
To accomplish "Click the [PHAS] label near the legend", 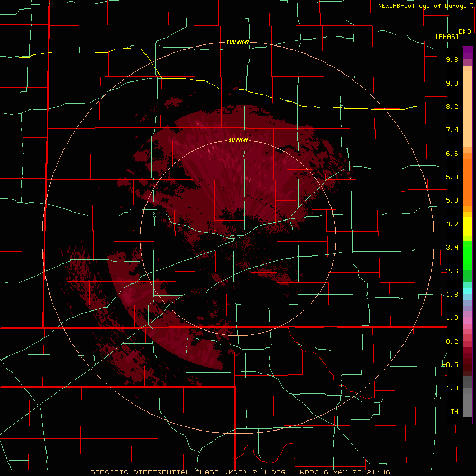I will [x=447, y=36].
